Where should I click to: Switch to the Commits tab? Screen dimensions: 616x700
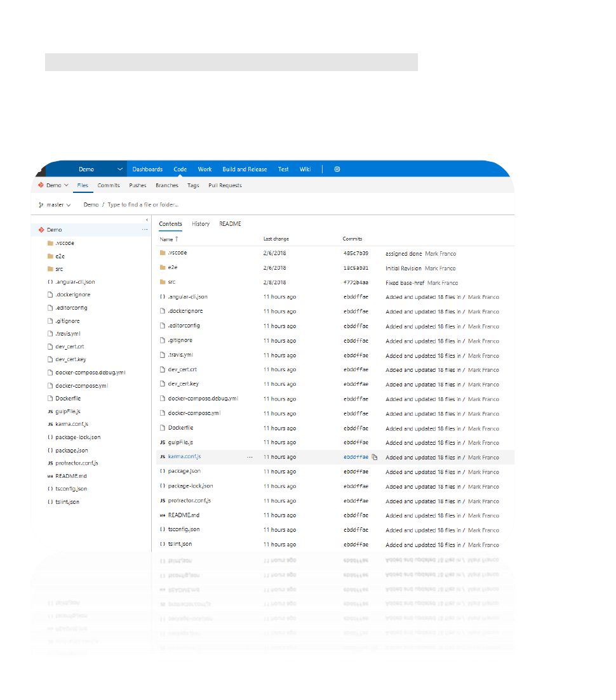[109, 185]
